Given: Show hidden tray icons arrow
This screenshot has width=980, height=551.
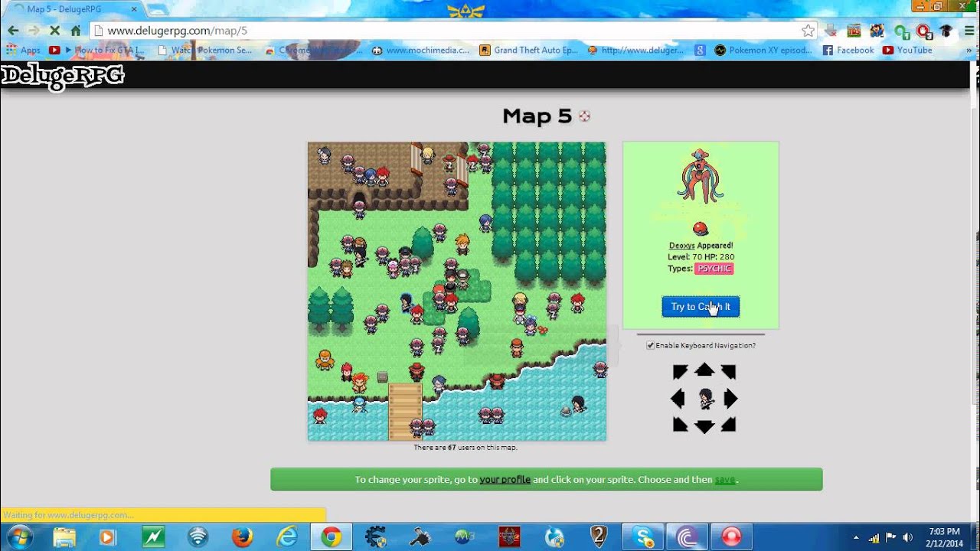Looking at the screenshot, I should click(x=857, y=537).
